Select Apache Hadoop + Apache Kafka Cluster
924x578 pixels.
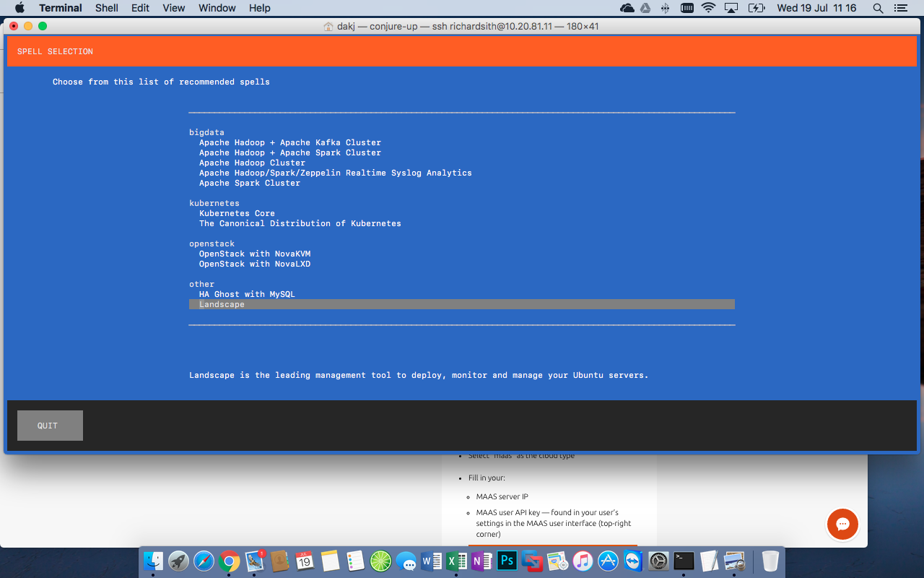(290, 142)
